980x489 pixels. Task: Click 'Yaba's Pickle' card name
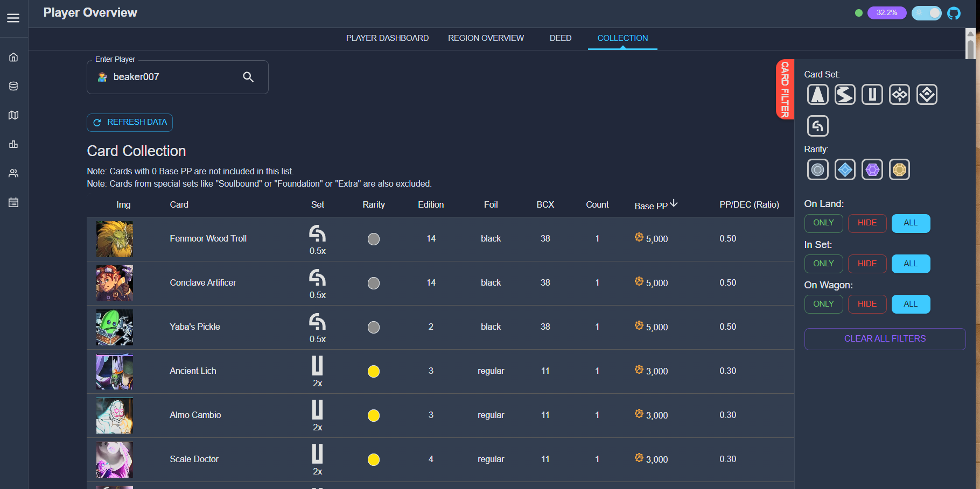click(x=195, y=327)
